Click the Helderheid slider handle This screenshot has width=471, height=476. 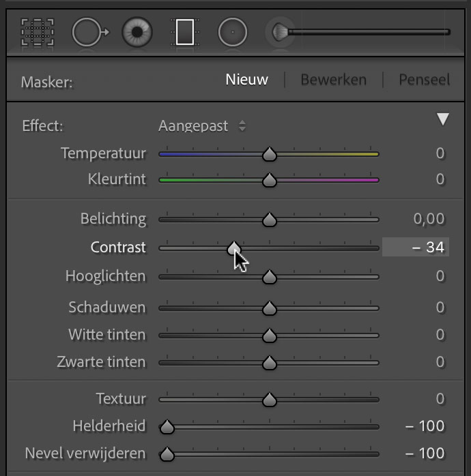[167, 426]
